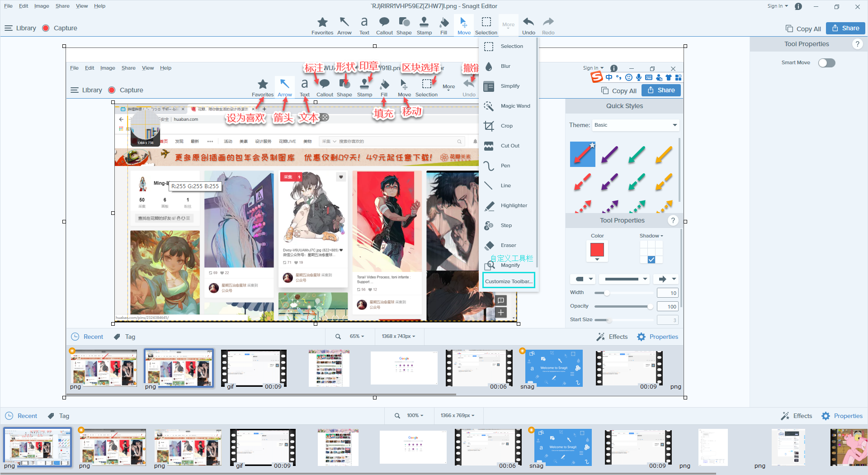This screenshot has width=868, height=475.
Task: Choose the Arrow tool in the main toolbar
Action: (344, 26)
